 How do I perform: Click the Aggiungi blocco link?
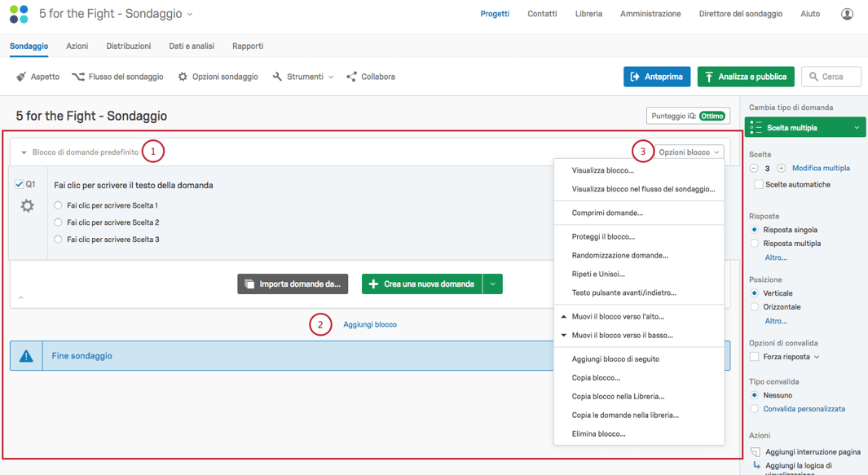tap(370, 324)
